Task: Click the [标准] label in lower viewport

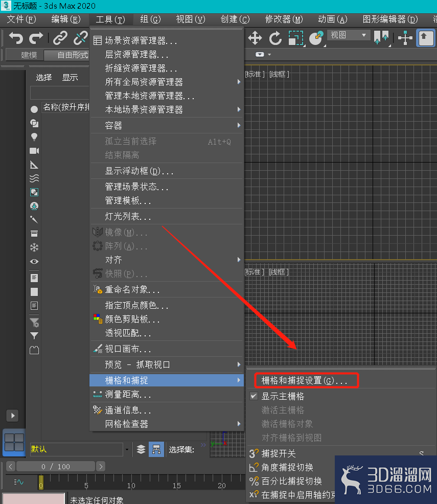Action: (x=255, y=272)
